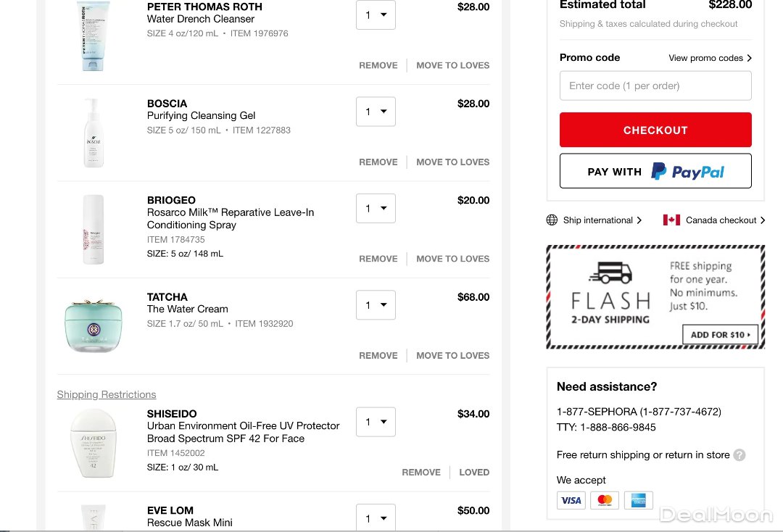Open View promo codes link
This screenshot has width=783, height=532.
click(x=710, y=58)
